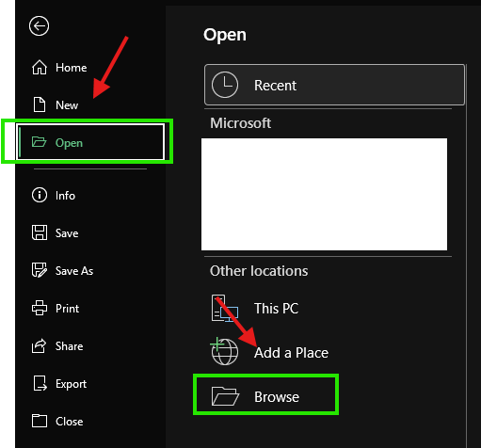
Task: Click the Save floppy disk icon
Action: click(40, 232)
